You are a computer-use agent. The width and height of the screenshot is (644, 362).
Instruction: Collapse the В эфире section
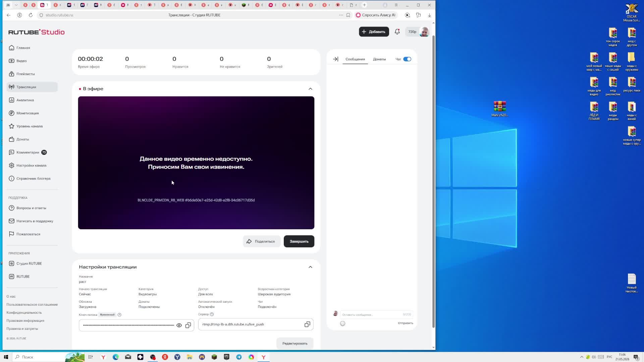pos(310,89)
